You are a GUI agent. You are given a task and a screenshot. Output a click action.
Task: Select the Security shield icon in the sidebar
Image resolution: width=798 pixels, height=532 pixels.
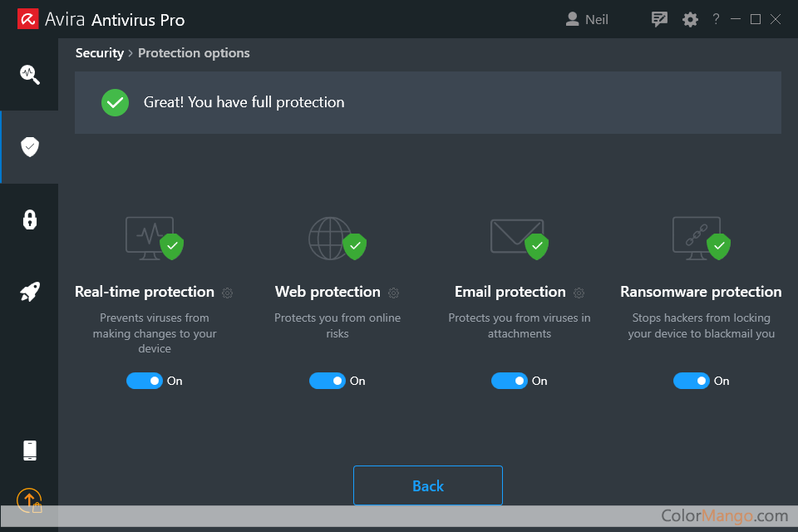tap(29, 146)
